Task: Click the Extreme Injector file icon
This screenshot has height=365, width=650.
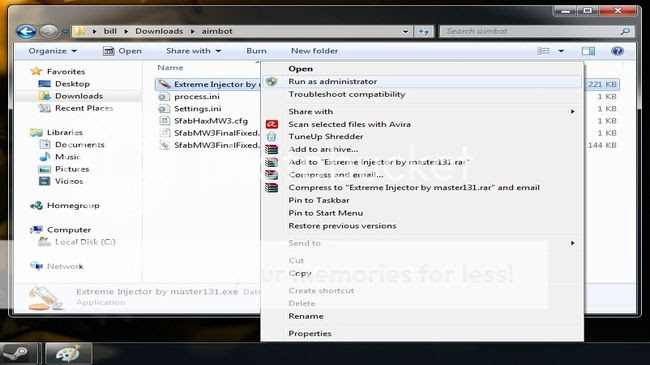Action: coord(165,84)
